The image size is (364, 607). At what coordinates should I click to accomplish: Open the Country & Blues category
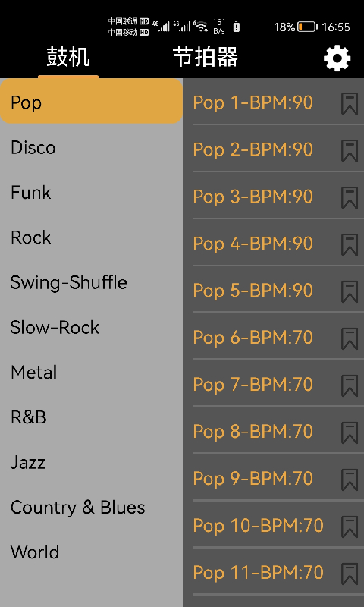click(x=91, y=507)
